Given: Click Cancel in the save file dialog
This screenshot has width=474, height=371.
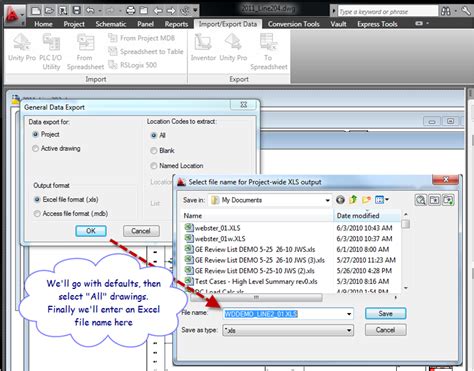Looking at the screenshot, I should click(385, 330).
